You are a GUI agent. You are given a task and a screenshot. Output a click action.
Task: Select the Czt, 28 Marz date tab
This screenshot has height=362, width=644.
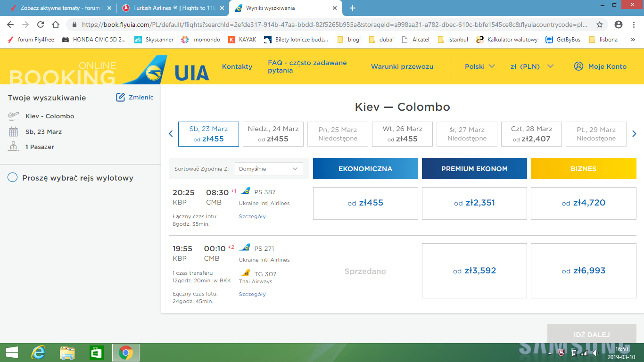(x=531, y=134)
